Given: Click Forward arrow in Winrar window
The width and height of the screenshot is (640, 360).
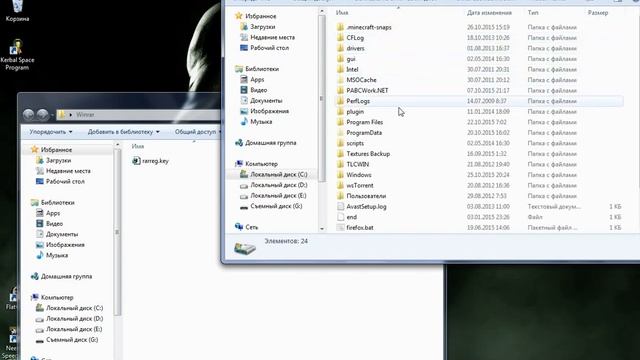Looking at the screenshot, I should click(x=42, y=115).
